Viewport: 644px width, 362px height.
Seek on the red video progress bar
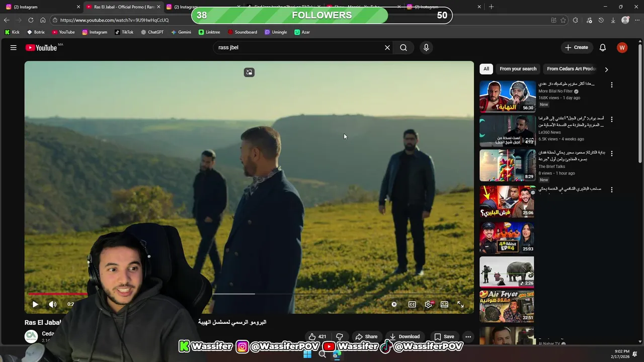tap(58, 294)
